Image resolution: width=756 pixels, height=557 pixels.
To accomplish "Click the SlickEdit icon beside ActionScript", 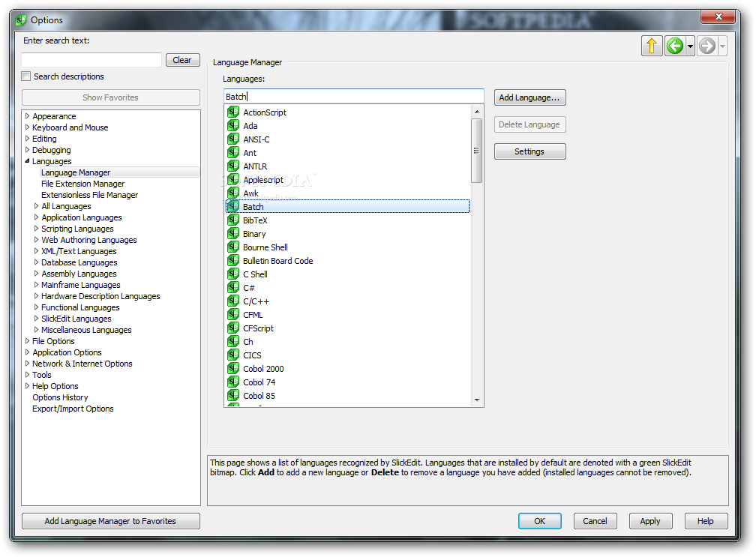I will pyautogui.click(x=233, y=112).
